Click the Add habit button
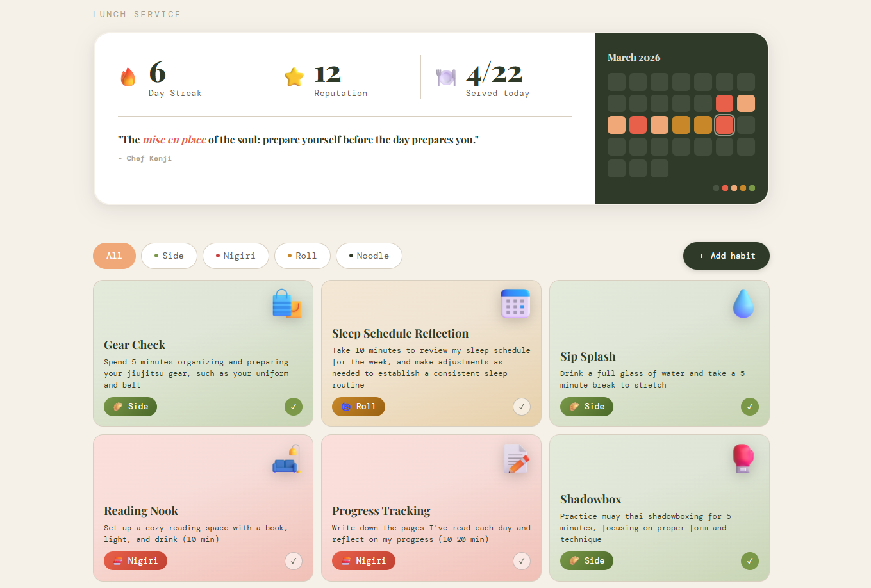871x588 pixels. click(726, 256)
